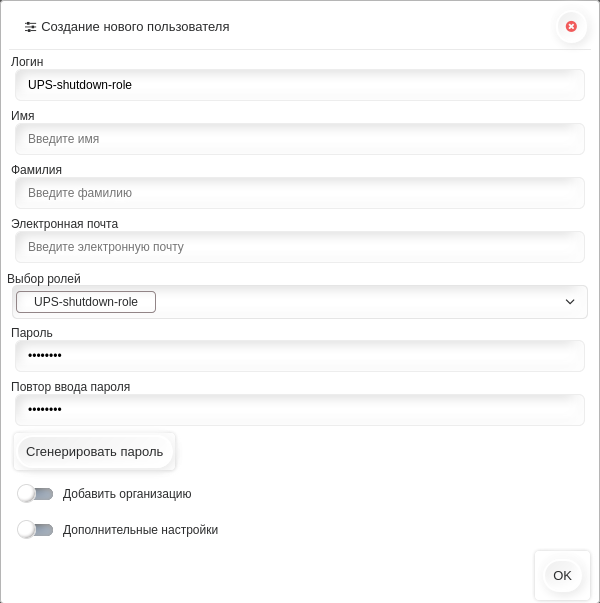This screenshot has width=600, height=603.
Task: Click the Создание нового пользователя title text
Action: point(135,27)
